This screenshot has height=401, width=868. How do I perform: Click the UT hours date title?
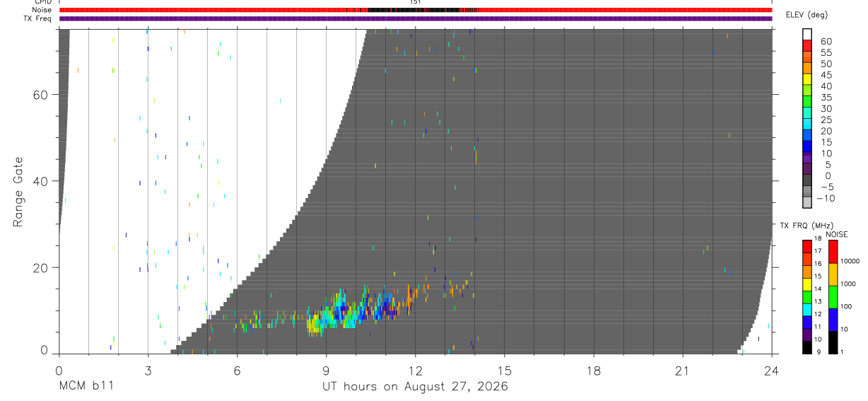pyautogui.click(x=416, y=387)
